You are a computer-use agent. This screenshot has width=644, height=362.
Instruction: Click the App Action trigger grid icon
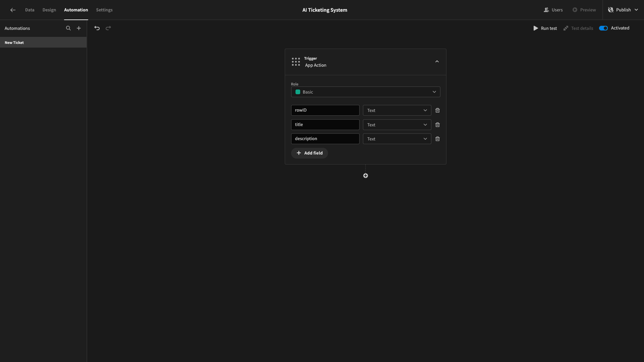click(296, 62)
